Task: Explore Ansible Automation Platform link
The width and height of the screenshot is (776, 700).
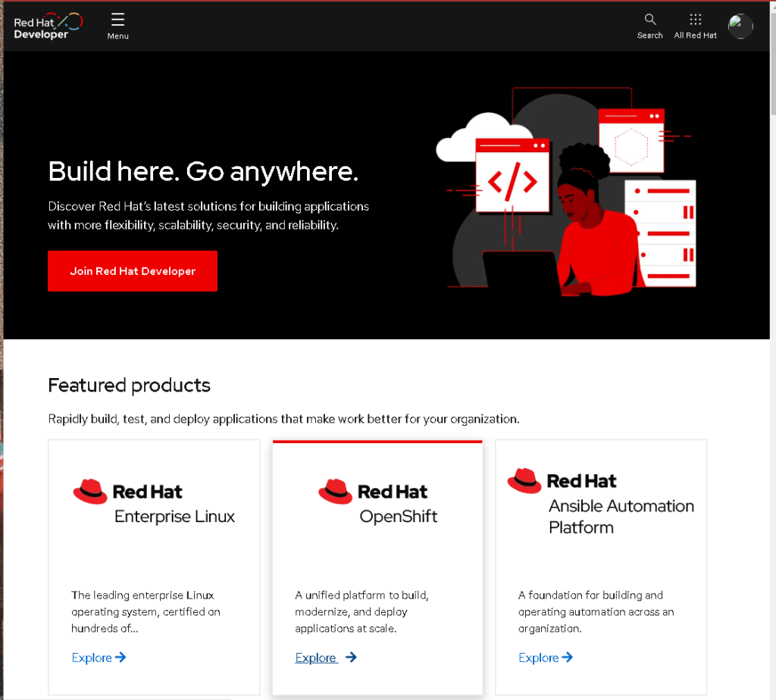Action: [x=546, y=658]
